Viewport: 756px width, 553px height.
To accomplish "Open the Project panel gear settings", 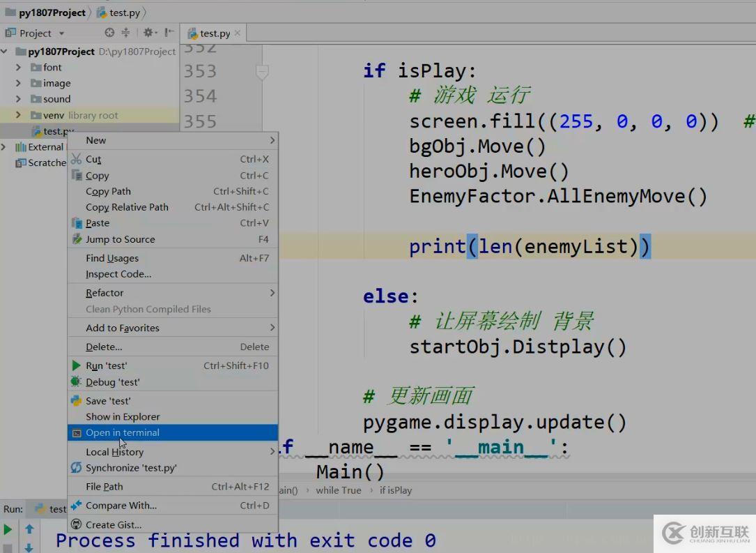I will [x=148, y=33].
